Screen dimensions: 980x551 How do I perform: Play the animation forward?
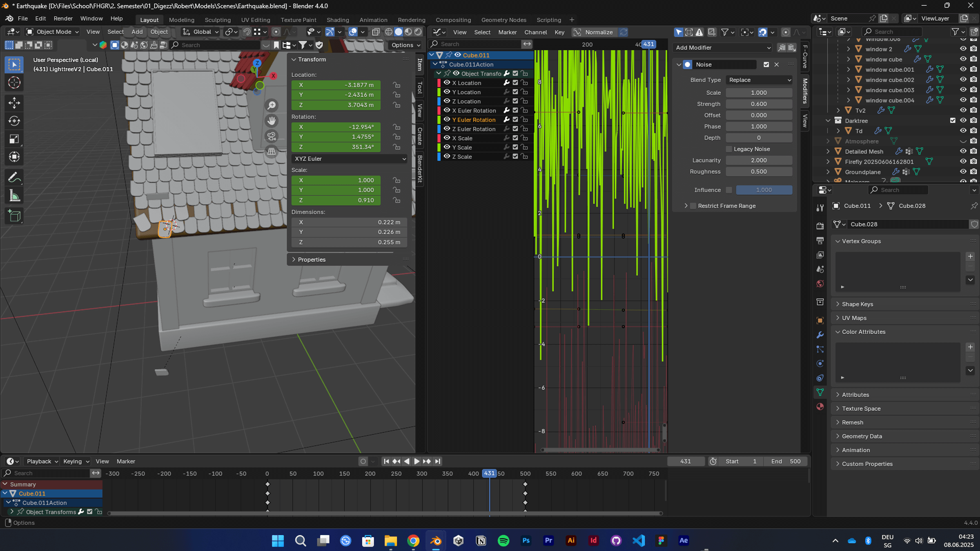416,461
